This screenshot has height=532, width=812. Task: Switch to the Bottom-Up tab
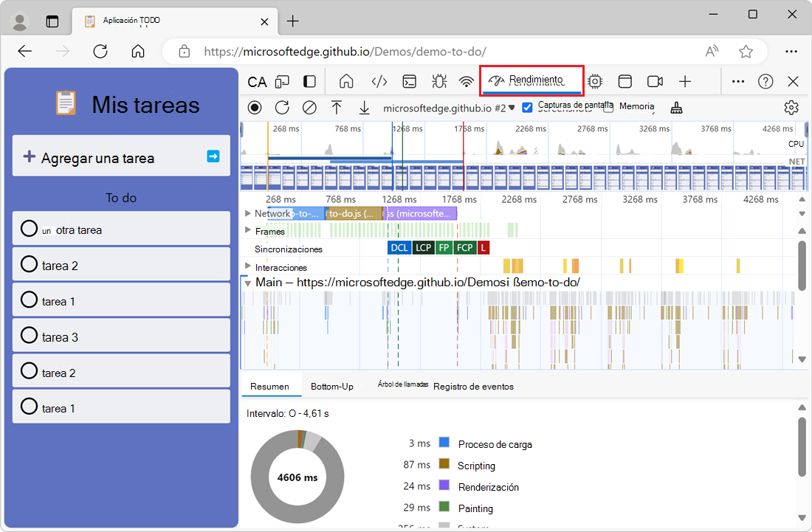coord(332,386)
